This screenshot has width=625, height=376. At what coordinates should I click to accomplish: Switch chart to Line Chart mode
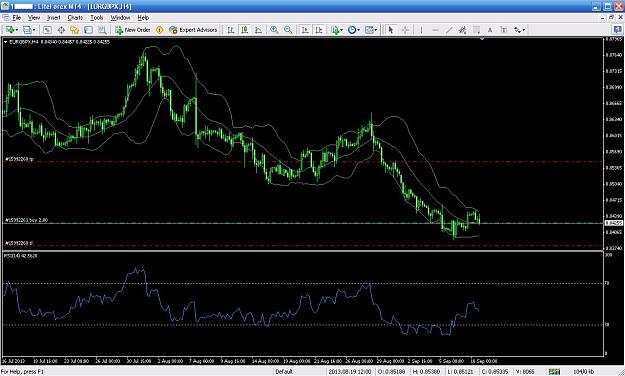pyautogui.click(x=258, y=30)
